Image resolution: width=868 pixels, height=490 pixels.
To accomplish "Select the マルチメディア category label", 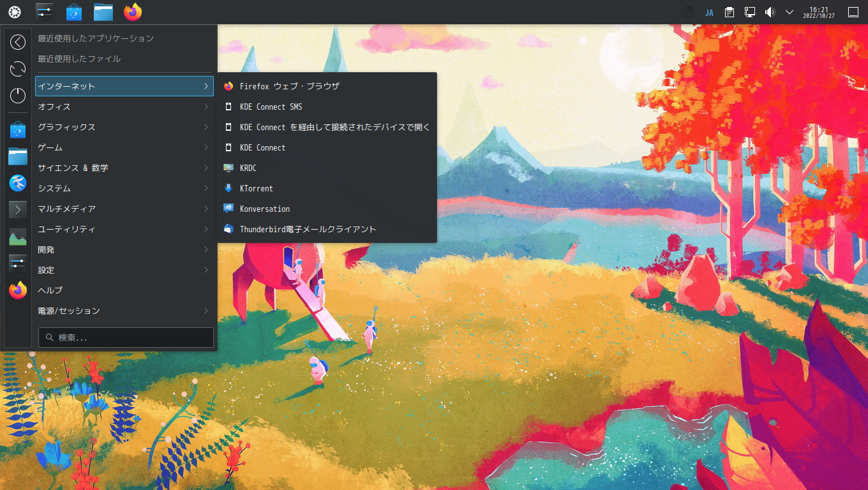I will tap(66, 209).
